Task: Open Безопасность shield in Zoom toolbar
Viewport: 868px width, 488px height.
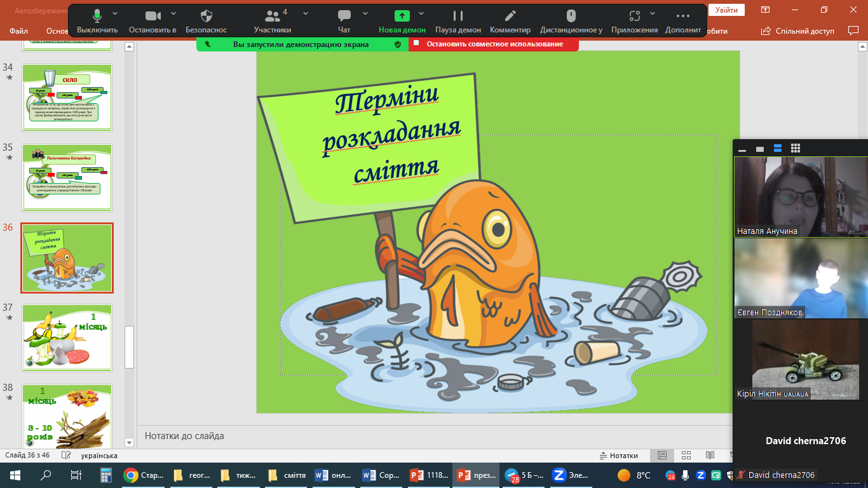Action: click(x=207, y=21)
